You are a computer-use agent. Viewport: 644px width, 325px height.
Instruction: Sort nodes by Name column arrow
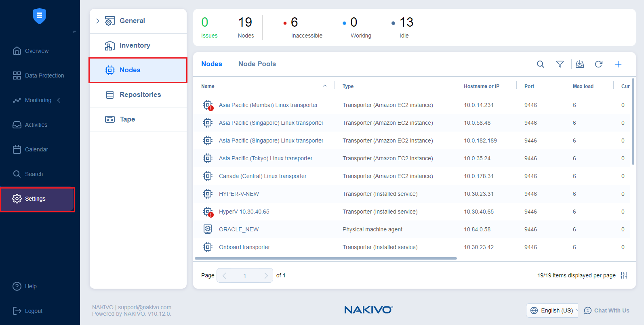pyautogui.click(x=324, y=86)
